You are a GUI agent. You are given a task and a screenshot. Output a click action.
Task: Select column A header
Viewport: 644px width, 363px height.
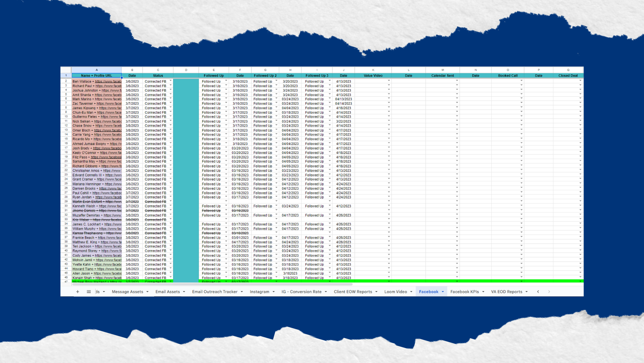[97, 70]
